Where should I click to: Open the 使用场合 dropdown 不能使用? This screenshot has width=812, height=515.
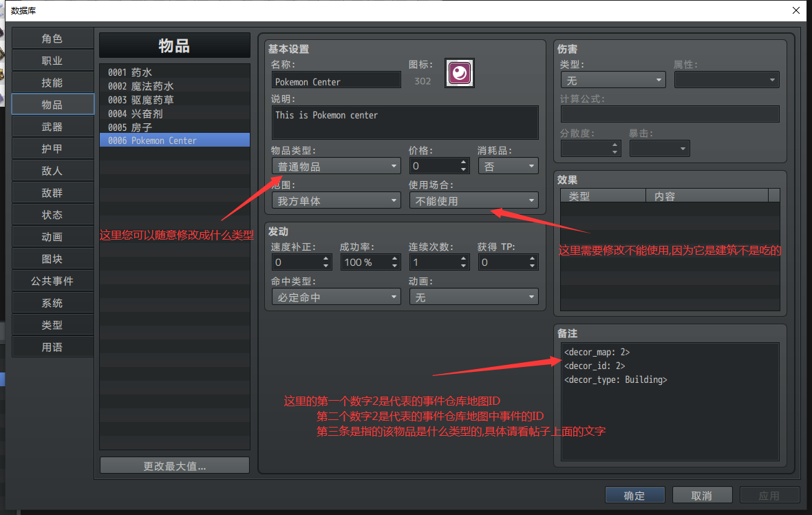[x=473, y=201]
